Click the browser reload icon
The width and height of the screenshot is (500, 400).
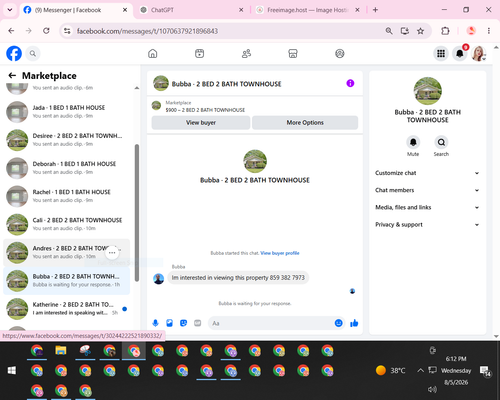tap(46, 31)
